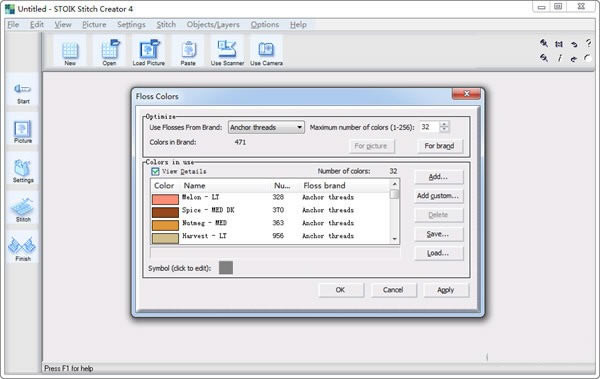This screenshot has height=379, width=600.
Task: Open the Objects/Layers menu
Action: click(213, 25)
